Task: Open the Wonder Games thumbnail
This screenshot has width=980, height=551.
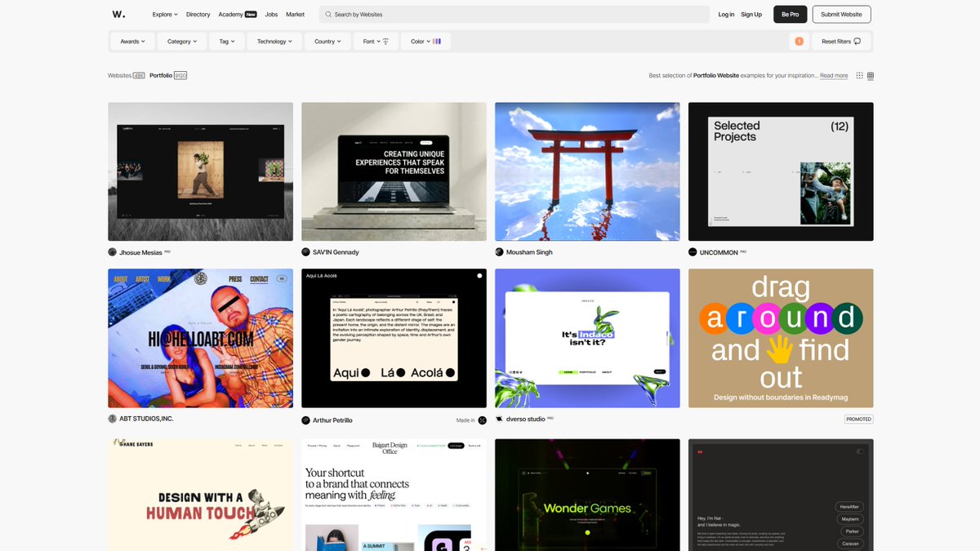Action: click(x=587, y=495)
